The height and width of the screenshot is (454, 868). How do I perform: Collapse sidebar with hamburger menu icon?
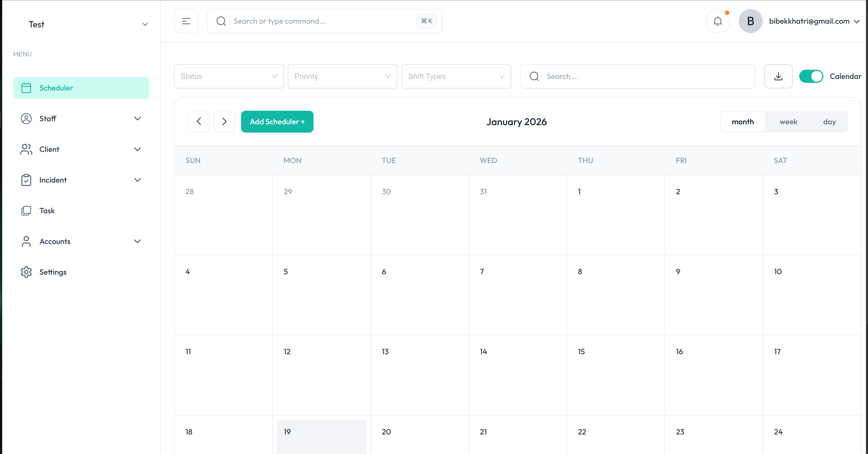186,21
